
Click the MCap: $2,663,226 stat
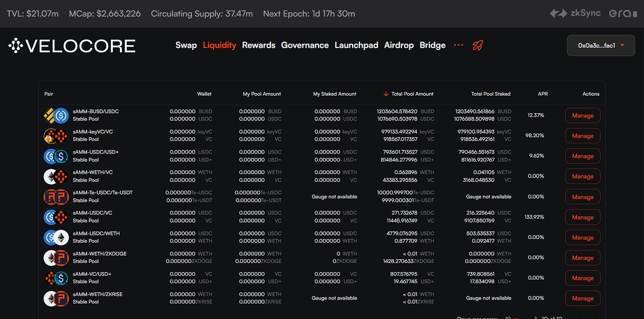(x=105, y=14)
